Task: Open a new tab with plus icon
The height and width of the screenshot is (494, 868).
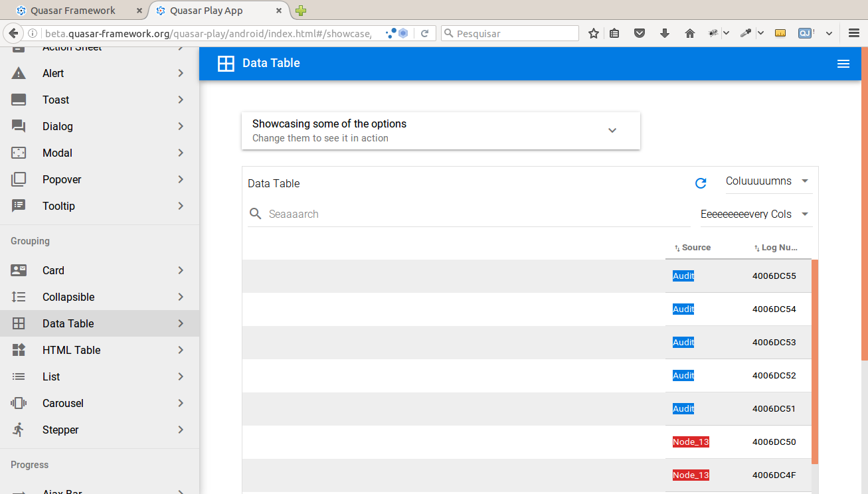Action: click(x=301, y=11)
